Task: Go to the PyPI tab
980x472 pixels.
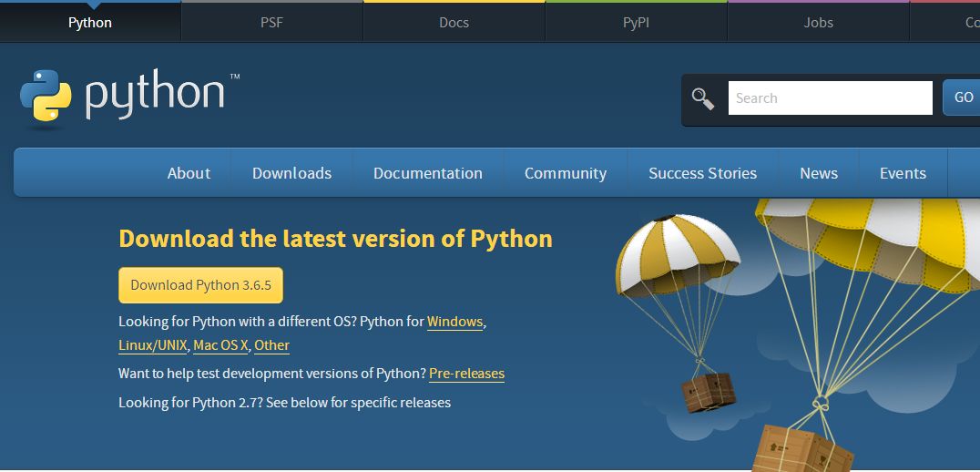Action: 636,23
